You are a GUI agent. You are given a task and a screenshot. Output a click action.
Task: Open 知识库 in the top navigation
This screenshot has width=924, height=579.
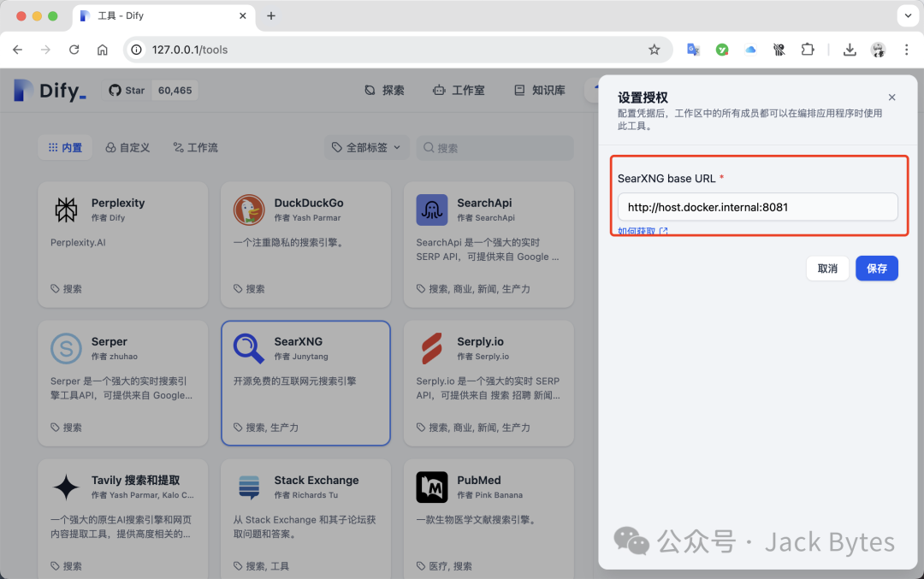pyautogui.click(x=540, y=90)
